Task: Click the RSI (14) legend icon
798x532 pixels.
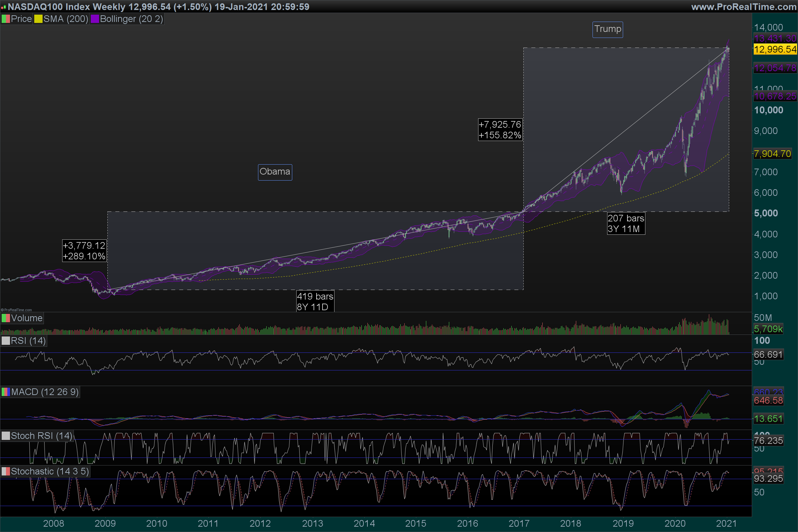Action: (x=6, y=340)
